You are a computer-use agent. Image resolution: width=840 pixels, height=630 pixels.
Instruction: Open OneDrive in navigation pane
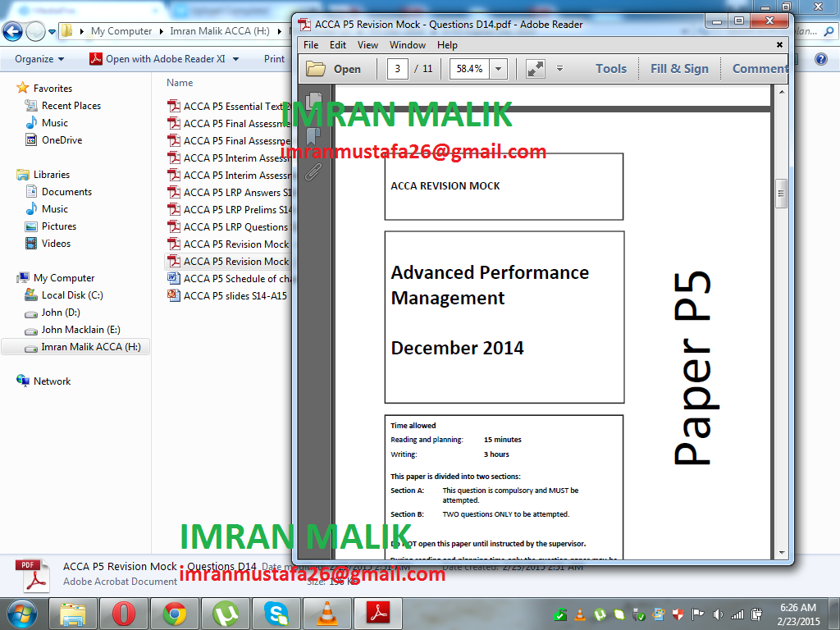(x=62, y=139)
